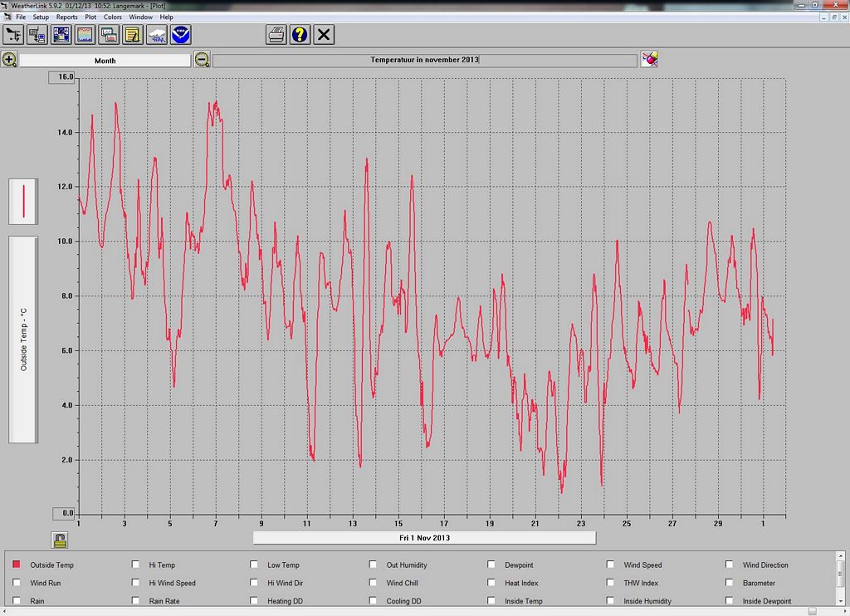
Task: Uncheck the Outside Temp checkbox
Action: click(x=17, y=565)
